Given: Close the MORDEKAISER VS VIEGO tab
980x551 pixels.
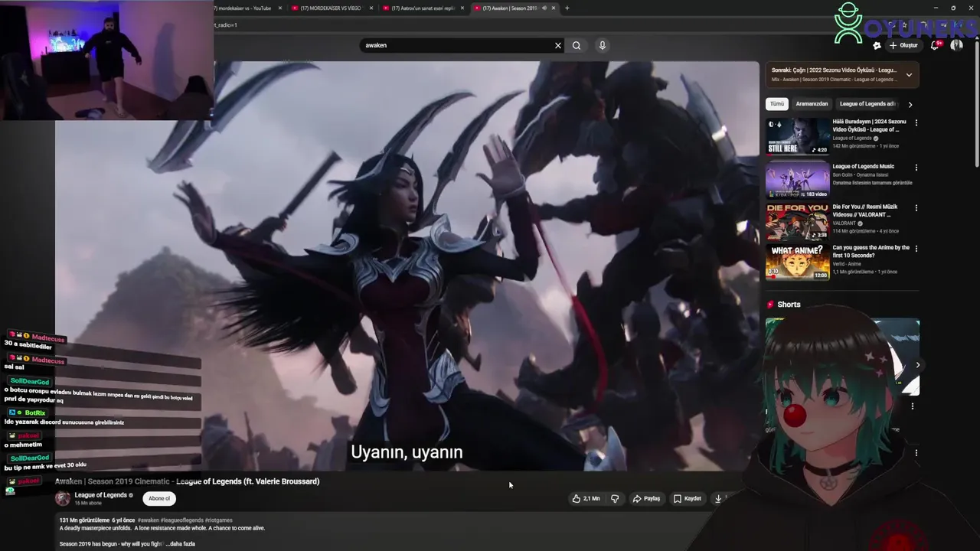Looking at the screenshot, I should coord(371,8).
